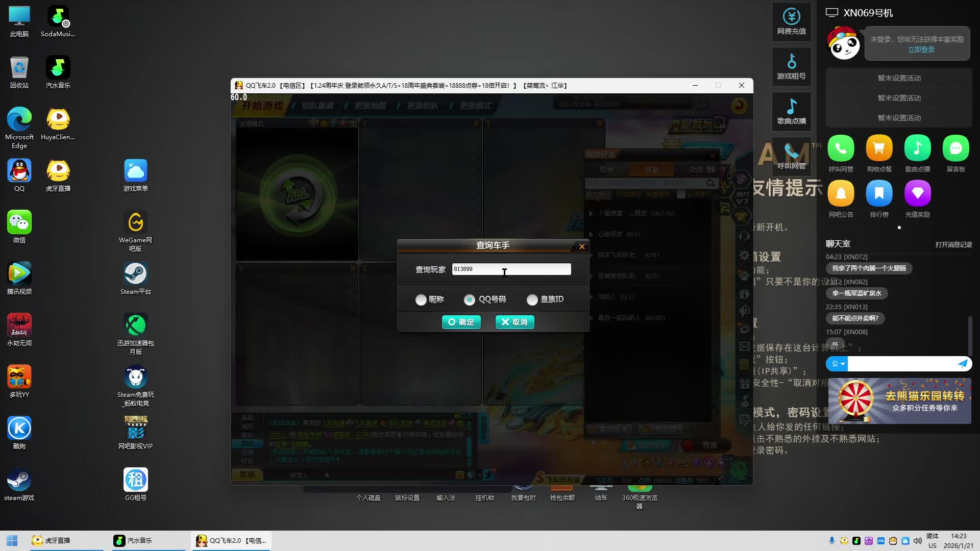The image size is (980, 551).
Task: Select the QQ号码 radio option
Action: [469, 299]
